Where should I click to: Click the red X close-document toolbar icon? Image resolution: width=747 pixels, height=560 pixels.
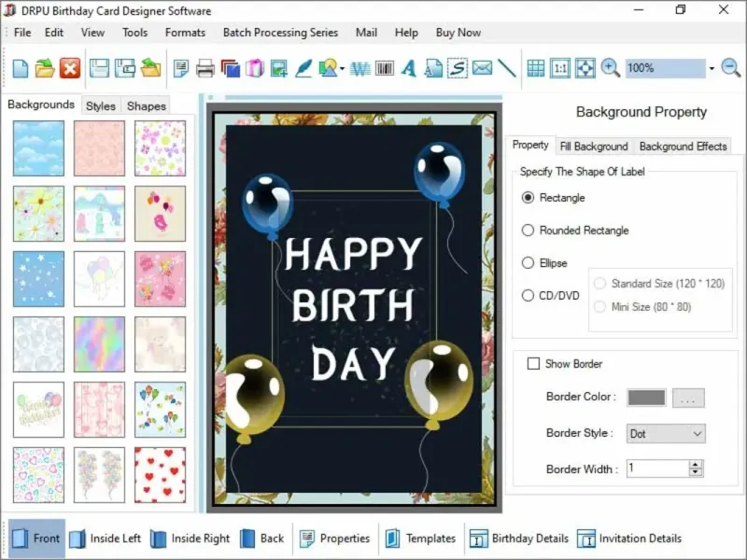click(70, 68)
